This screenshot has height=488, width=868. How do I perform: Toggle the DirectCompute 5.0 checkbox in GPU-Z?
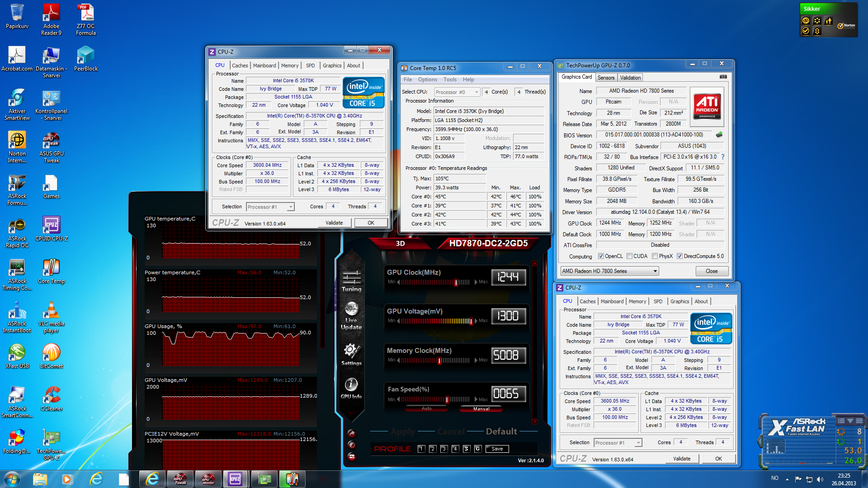679,256
